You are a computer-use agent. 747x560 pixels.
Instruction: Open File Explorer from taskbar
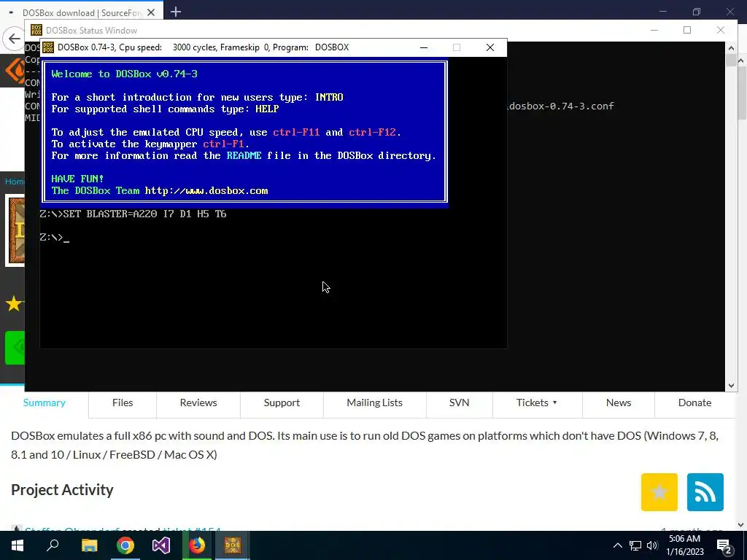click(x=89, y=545)
